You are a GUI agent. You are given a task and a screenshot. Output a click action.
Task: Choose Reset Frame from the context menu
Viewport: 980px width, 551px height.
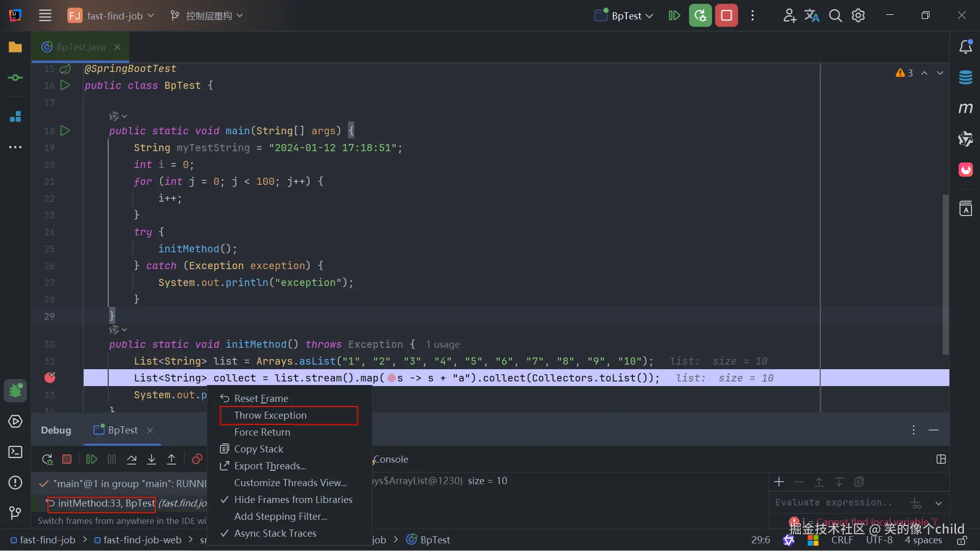tap(290, 398)
